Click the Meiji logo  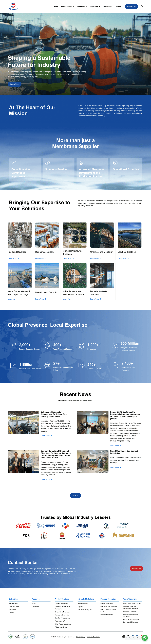(82, 525)
